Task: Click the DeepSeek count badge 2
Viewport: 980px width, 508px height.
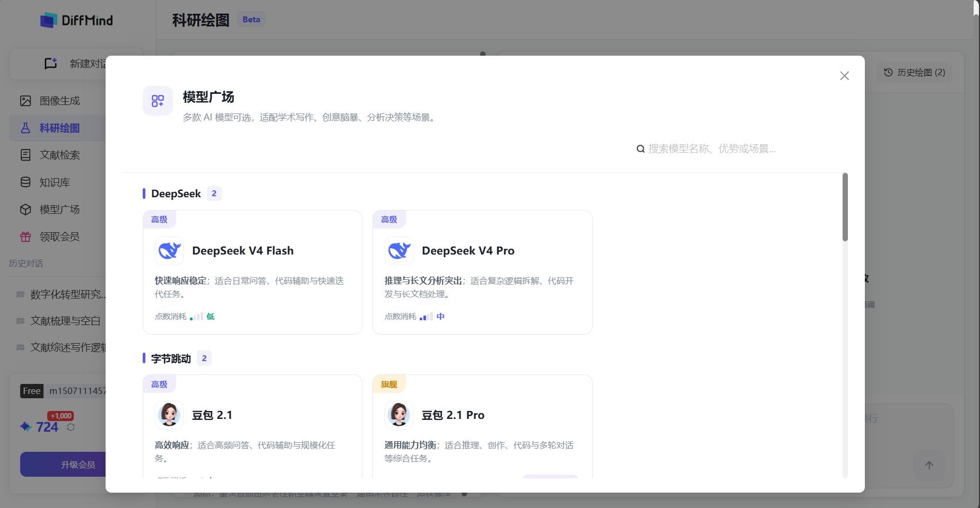Action: (214, 194)
